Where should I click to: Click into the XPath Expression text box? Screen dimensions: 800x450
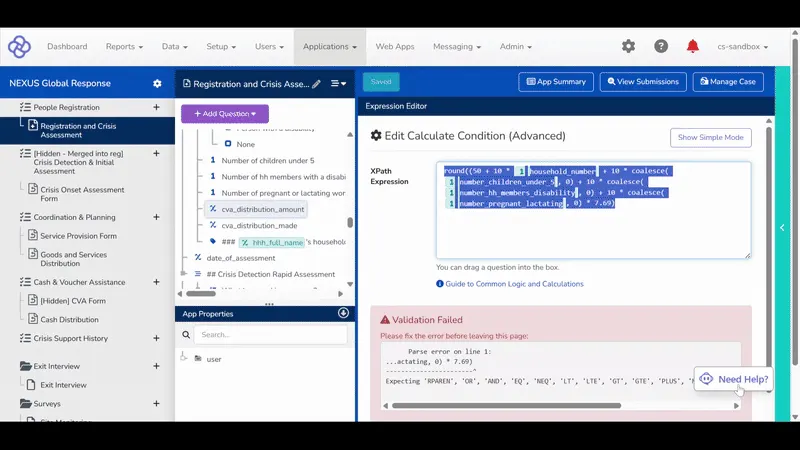(593, 210)
